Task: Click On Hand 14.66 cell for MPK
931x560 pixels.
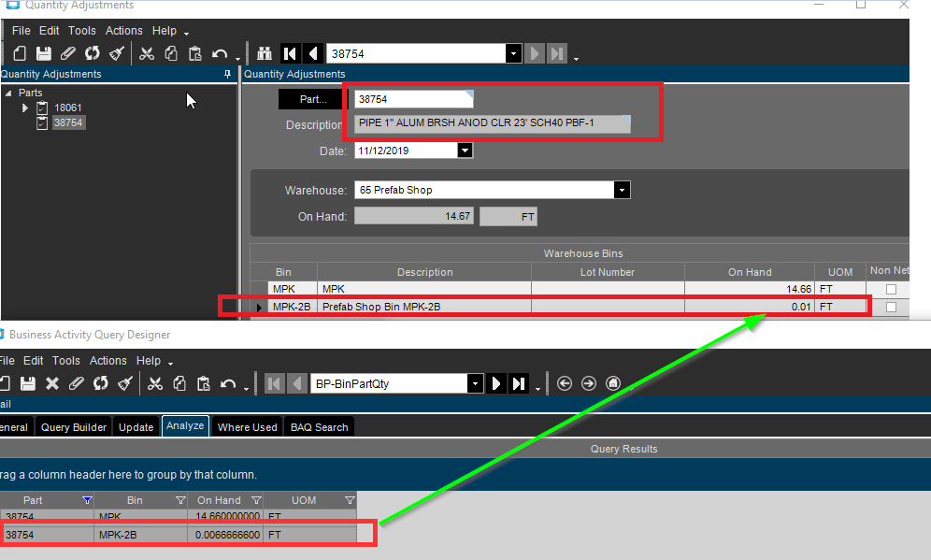Action: (x=750, y=289)
